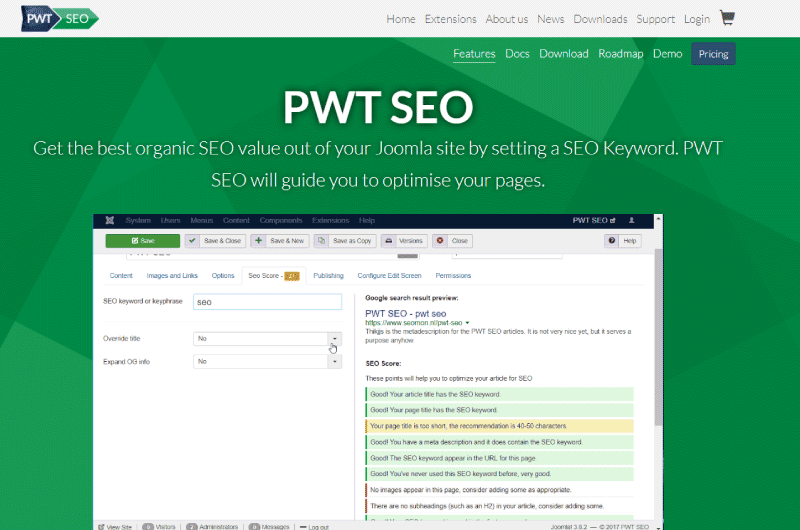The image size is (800, 530).
Task: Switch to the Publishing tab
Action: 329,275
